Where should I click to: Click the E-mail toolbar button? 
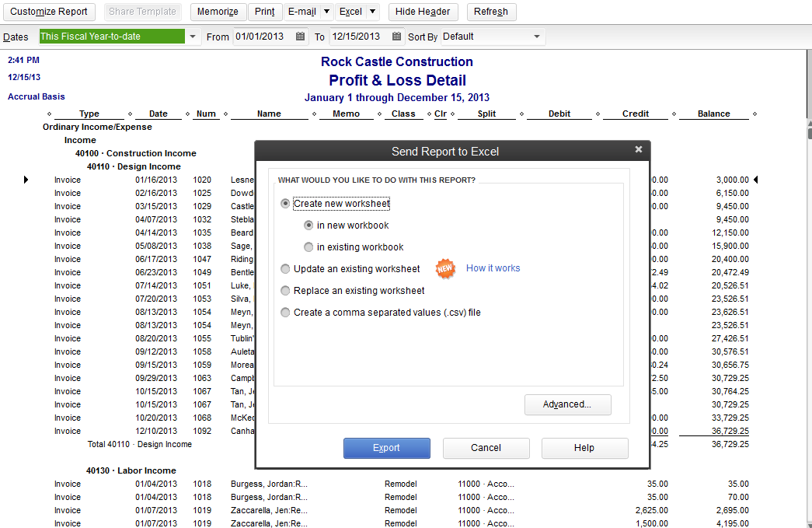pyautogui.click(x=302, y=12)
